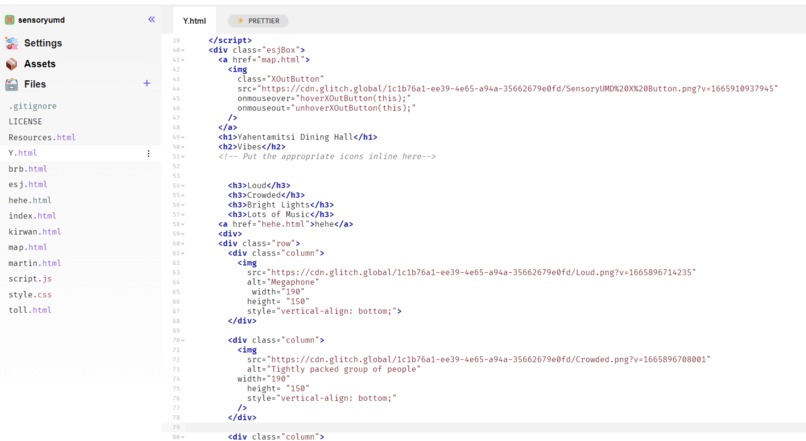
Task: Open the sensoryumd project name menu
Action: 41,20
